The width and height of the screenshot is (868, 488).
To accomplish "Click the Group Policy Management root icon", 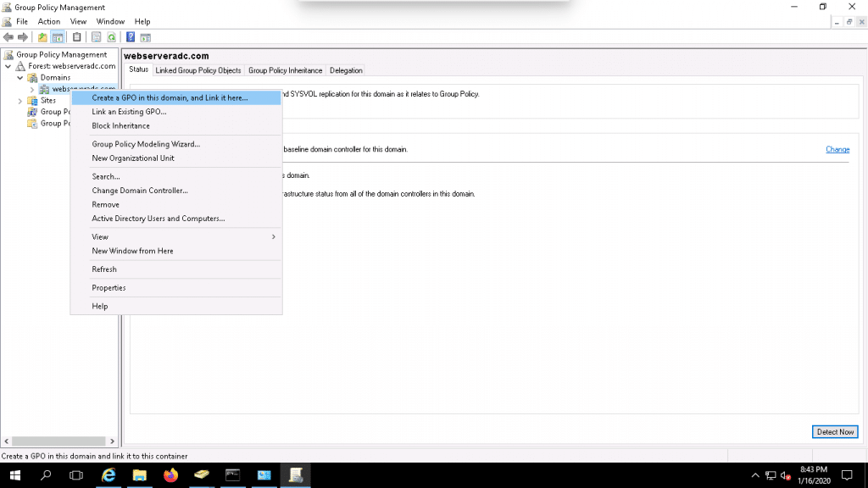I will [x=8, y=54].
